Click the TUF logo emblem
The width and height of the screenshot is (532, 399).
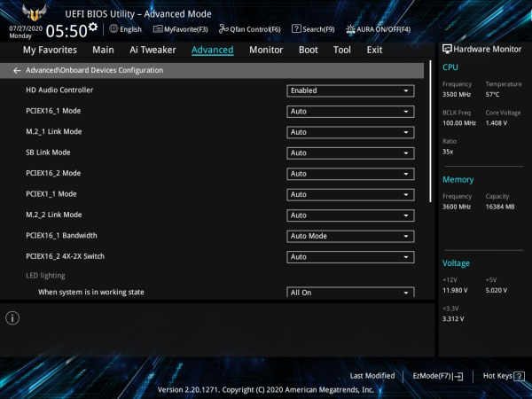click(34, 13)
